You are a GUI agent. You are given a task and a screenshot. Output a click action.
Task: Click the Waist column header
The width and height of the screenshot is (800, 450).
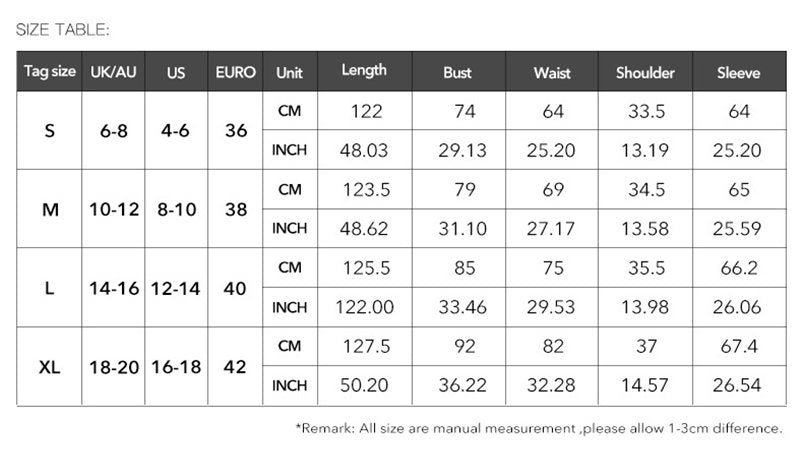point(552,73)
